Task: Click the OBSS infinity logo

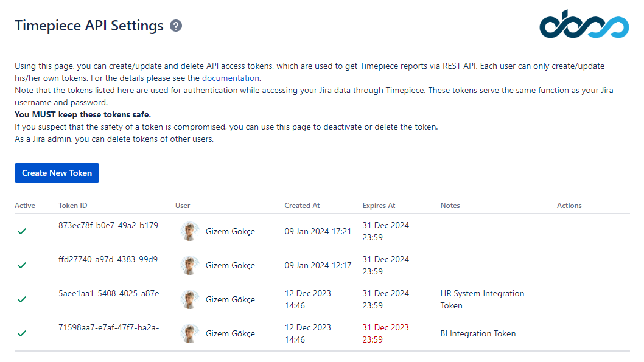Action: [x=584, y=26]
